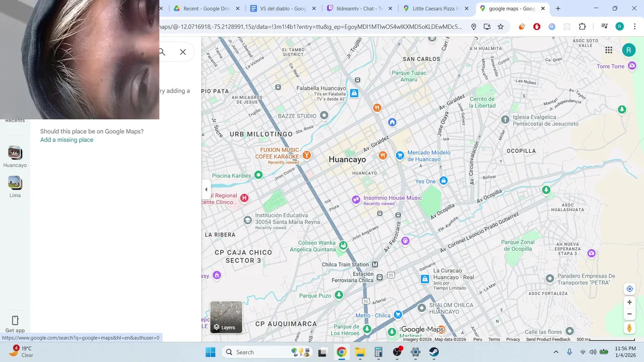
Task: Open the Google apps grid
Action: coord(609,50)
